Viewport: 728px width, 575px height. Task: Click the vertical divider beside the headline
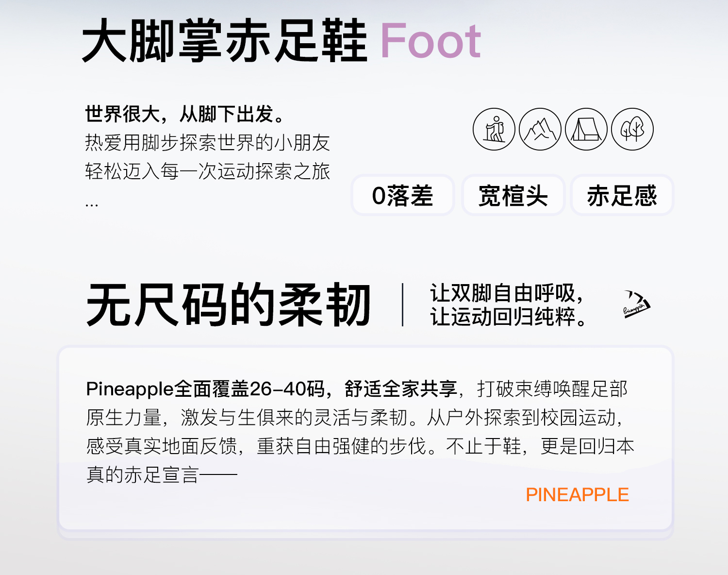coord(403,305)
